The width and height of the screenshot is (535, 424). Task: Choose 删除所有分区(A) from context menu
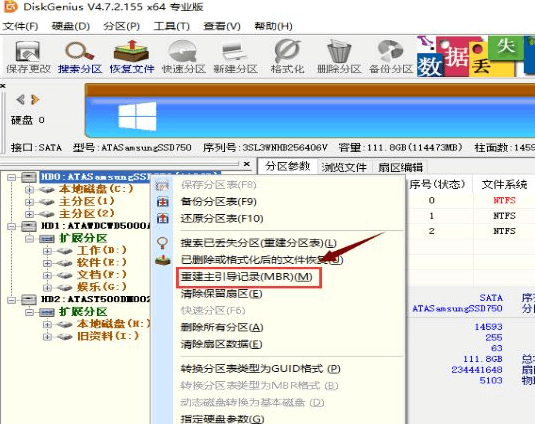pos(222,327)
